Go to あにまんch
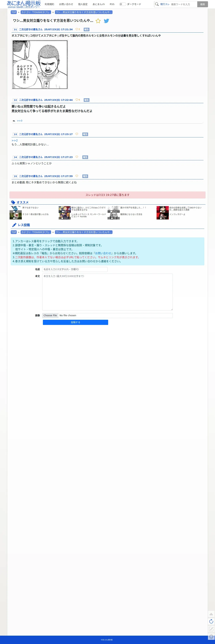 pyautogui.click(x=99, y=4)
